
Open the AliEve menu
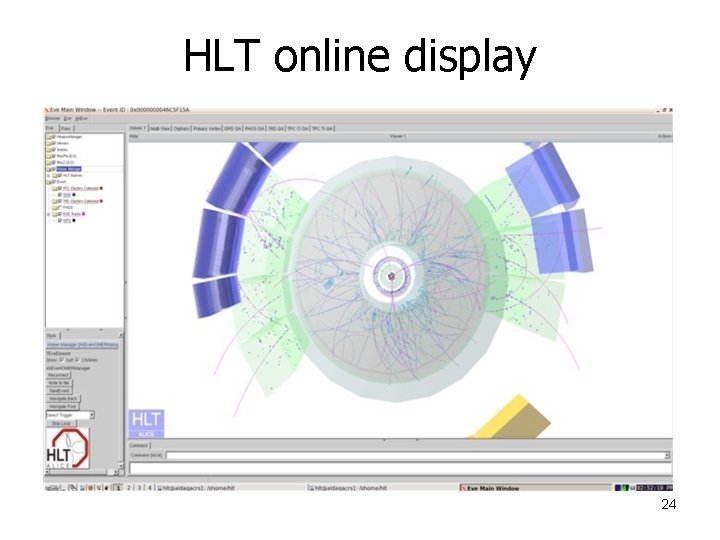pyautogui.click(x=81, y=118)
